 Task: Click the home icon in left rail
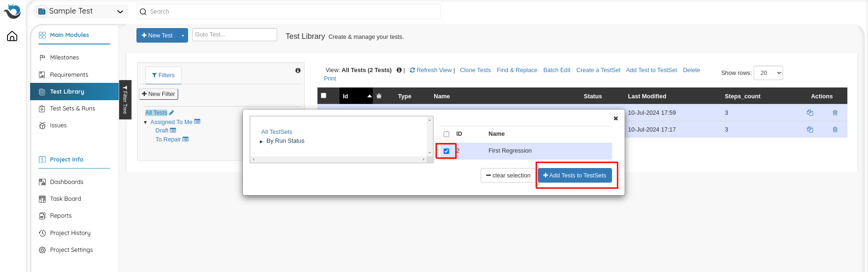point(12,37)
